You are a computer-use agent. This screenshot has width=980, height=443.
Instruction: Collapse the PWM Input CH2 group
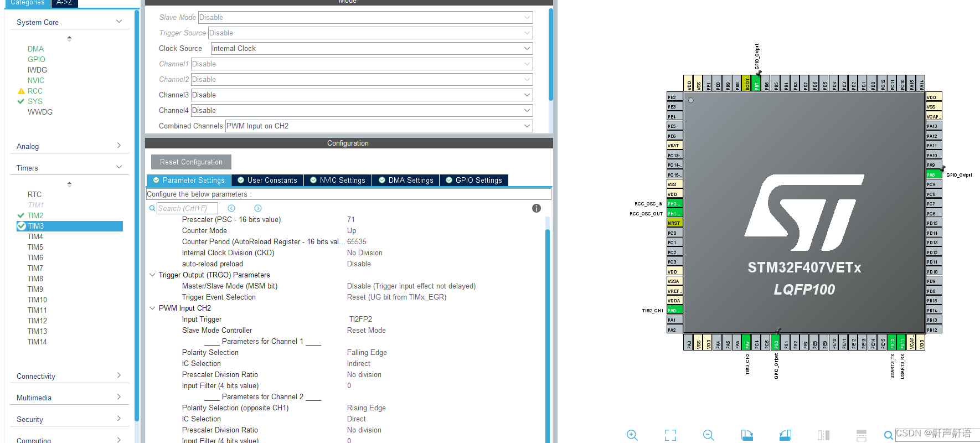(x=152, y=308)
